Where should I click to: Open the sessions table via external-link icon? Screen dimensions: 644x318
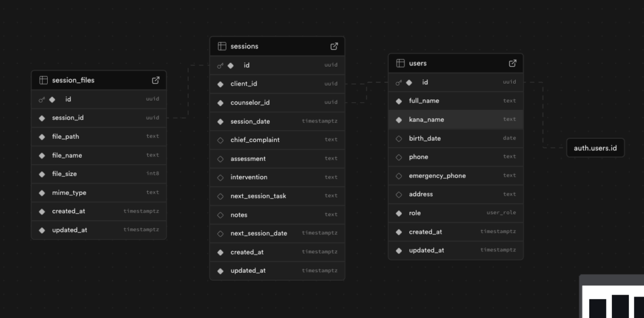[335, 47]
